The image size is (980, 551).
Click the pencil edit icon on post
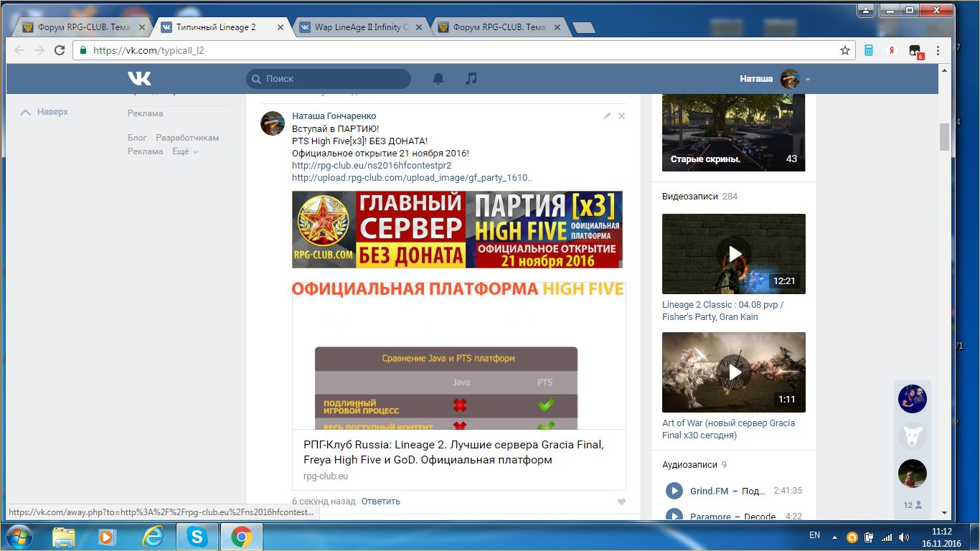pos(607,116)
